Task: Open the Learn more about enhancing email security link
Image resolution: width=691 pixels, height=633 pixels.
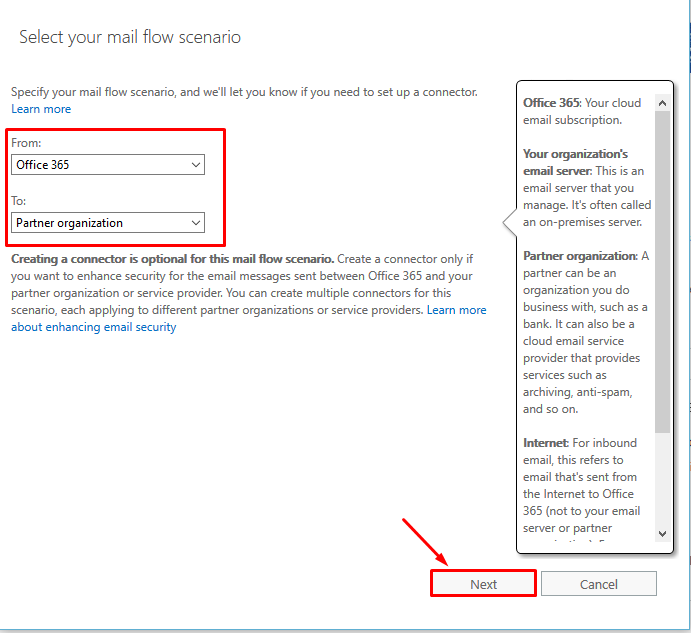Action: (249, 318)
